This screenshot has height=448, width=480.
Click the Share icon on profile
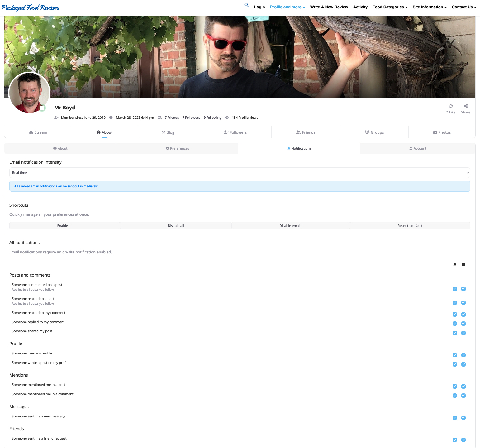click(x=466, y=106)
